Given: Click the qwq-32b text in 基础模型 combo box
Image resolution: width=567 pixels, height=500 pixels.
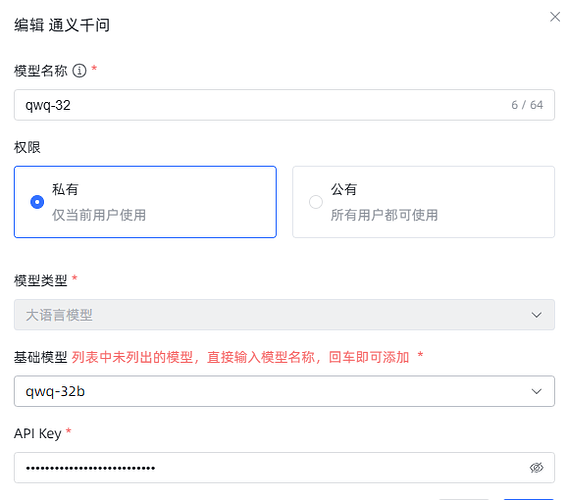Looking at the screenshot, I should 55,391.
